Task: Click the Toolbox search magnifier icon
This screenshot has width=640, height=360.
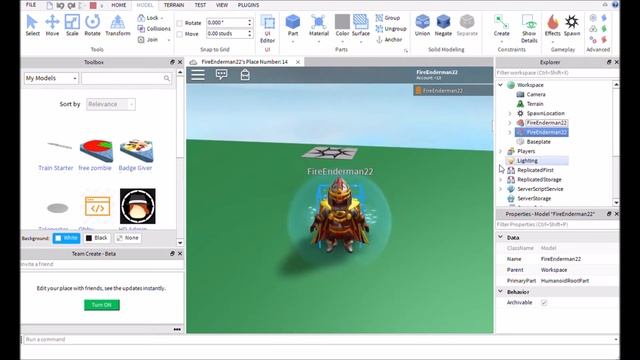Action: click(x=167, y=78)
